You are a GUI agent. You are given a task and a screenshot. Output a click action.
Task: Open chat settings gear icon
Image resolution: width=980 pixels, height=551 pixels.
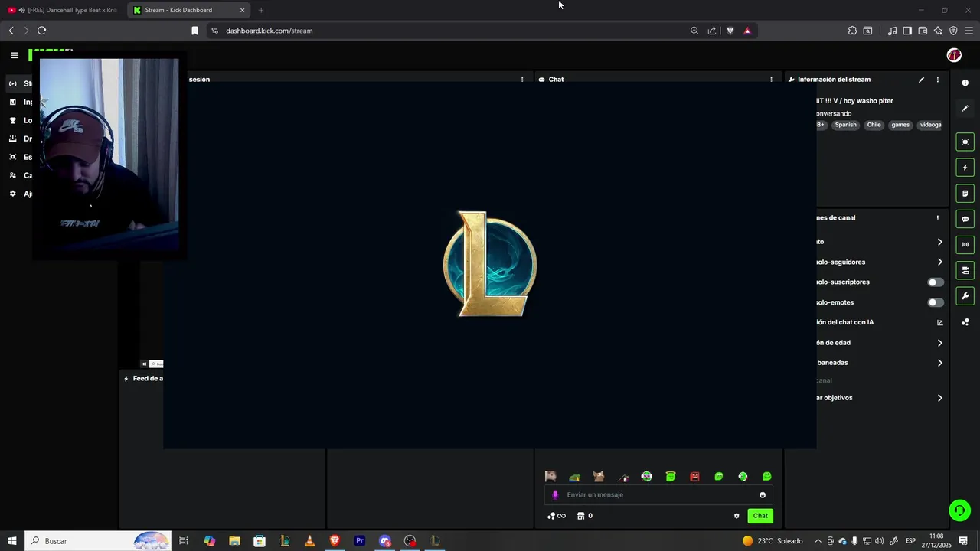(737, 516)
